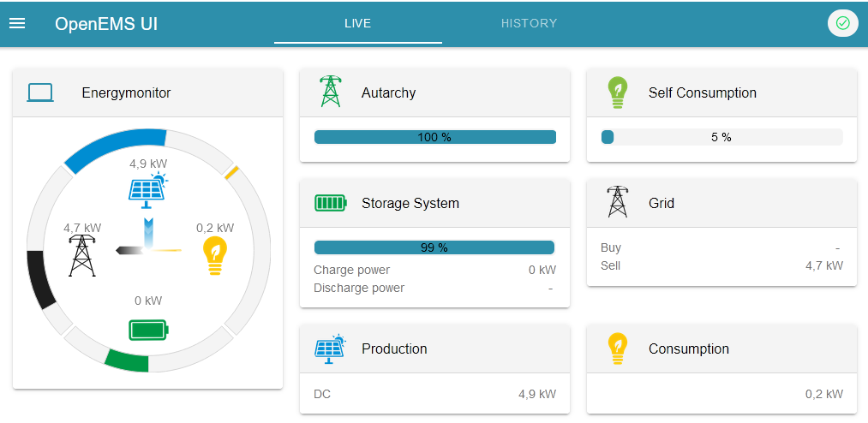Open the Consumption card header

(x=721, y=349)
